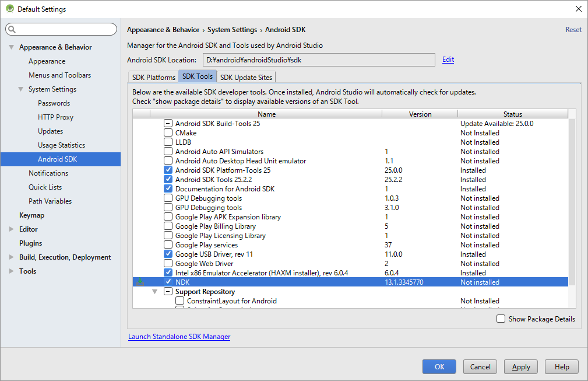Uncheck Intel x86 Emulator Accelerator checkbox

(168, 272)
